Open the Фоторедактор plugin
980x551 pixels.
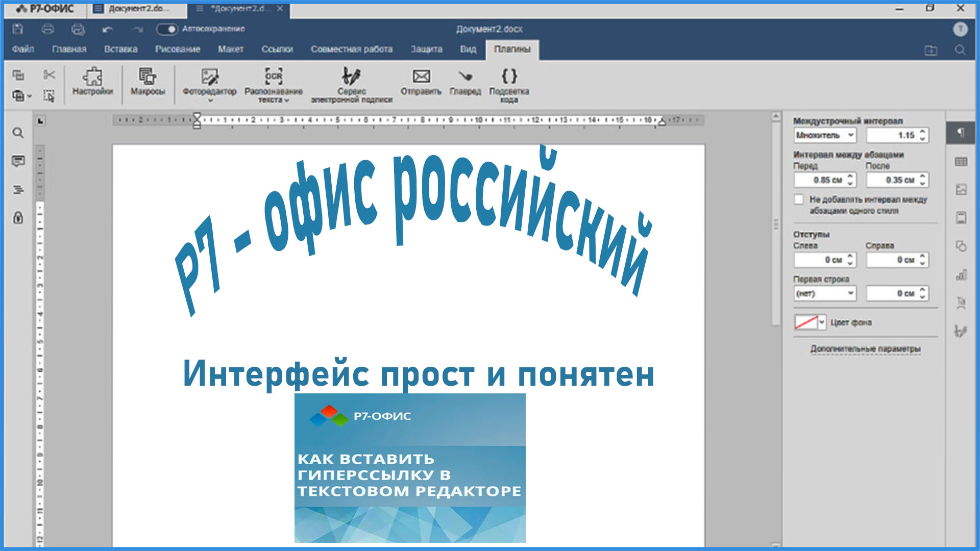tap(210, 81)
